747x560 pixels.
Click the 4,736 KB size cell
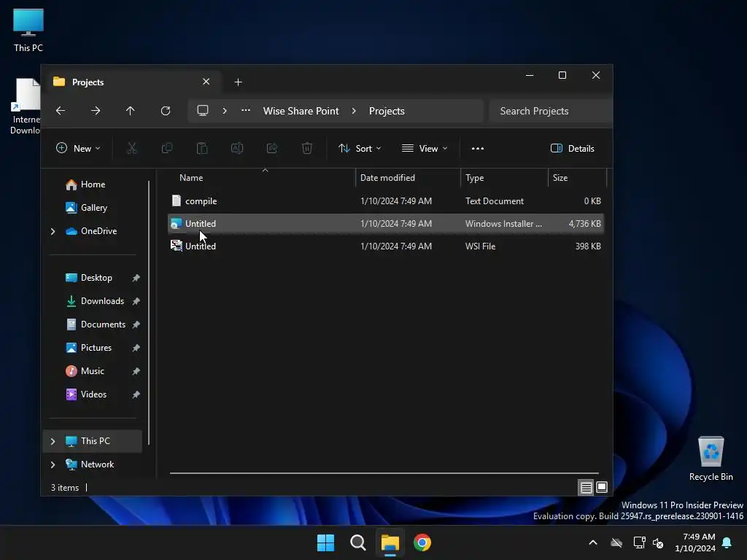point(584,224)
